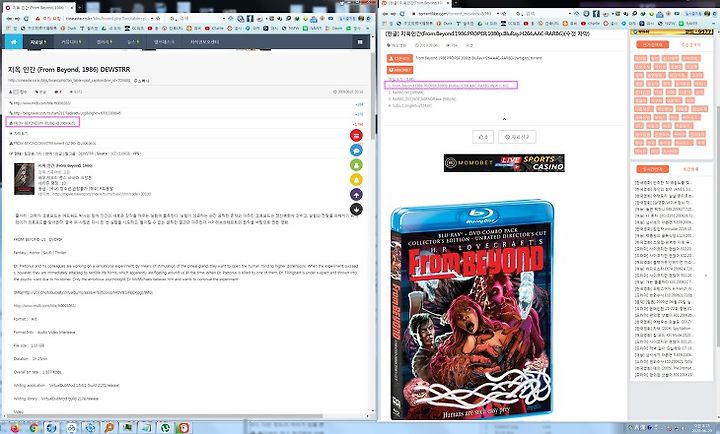Click the orange torrent download button

(x=399, y=58)
